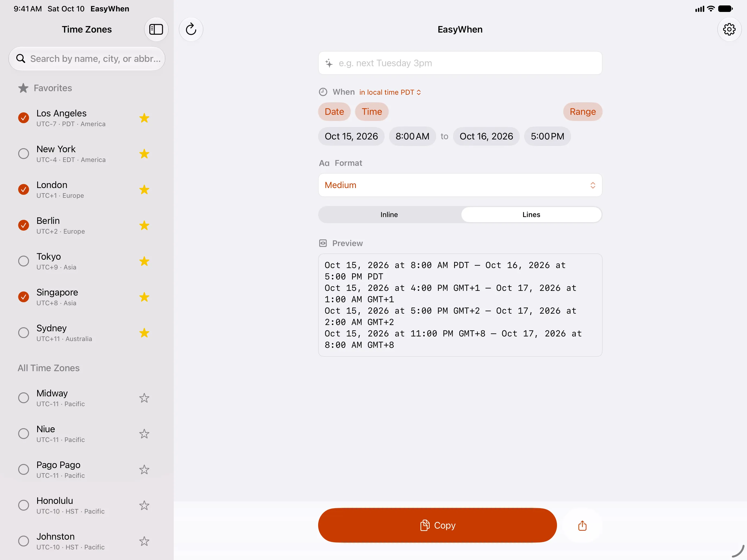Open the 5:00 PM end time picker
This screenshot has width=747, height=560.
[547, 136]
